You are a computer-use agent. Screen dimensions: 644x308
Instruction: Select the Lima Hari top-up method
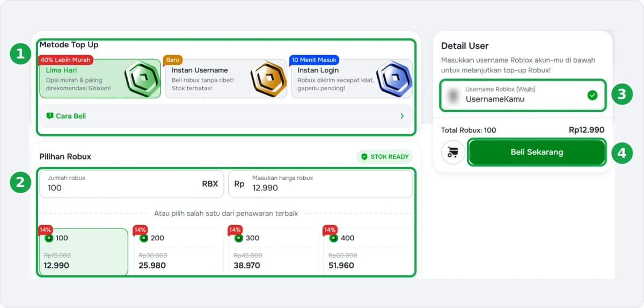tap(100, 79)
